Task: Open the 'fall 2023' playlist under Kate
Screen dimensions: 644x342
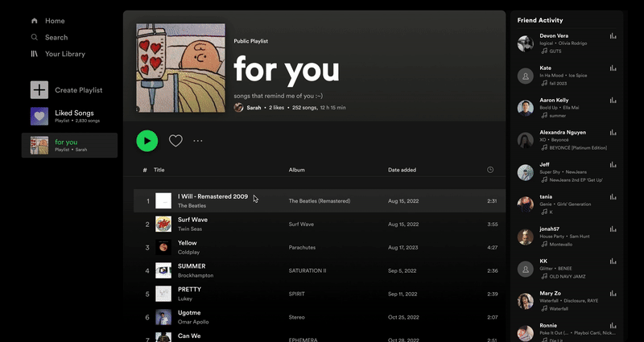Action: pos(558,84)
